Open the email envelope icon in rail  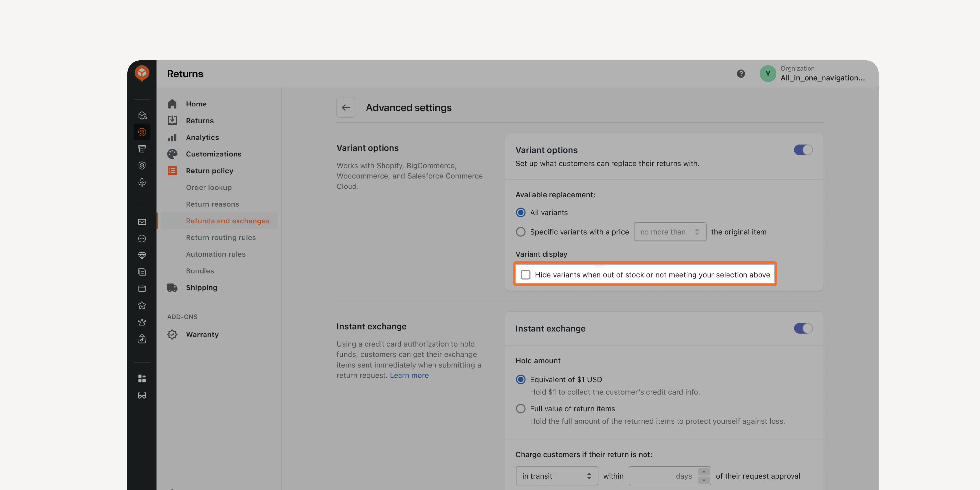(x=142, y=222)
